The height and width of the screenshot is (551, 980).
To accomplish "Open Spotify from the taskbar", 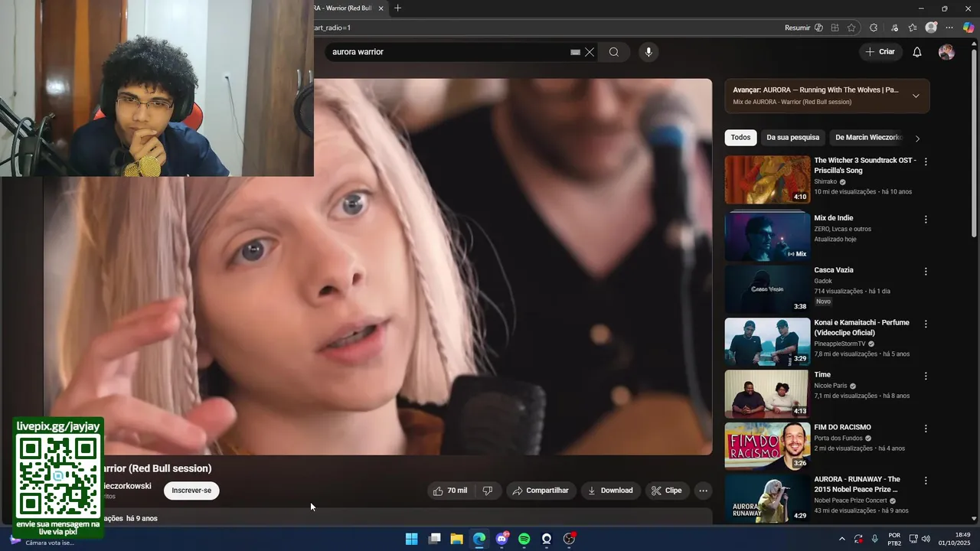I will click(524, 539).
